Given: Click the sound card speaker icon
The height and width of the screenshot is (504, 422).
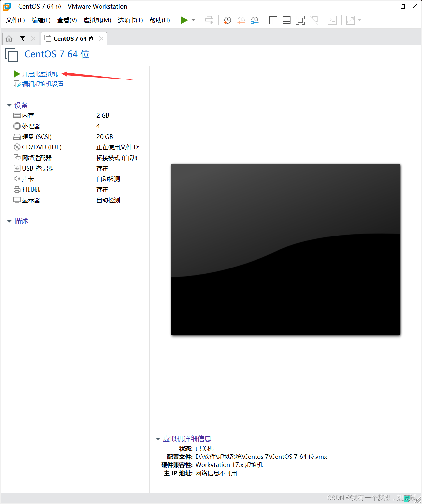Looking at the screenshot, I should [x=17, y=179].
